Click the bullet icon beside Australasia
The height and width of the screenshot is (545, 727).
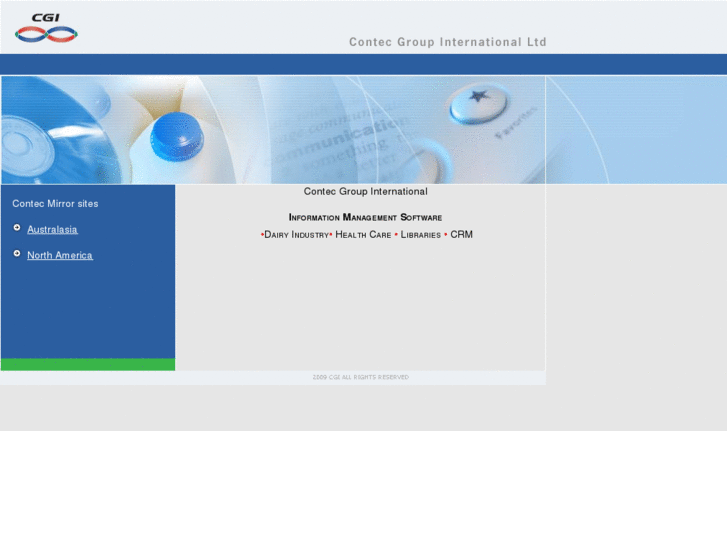[17, 228]
